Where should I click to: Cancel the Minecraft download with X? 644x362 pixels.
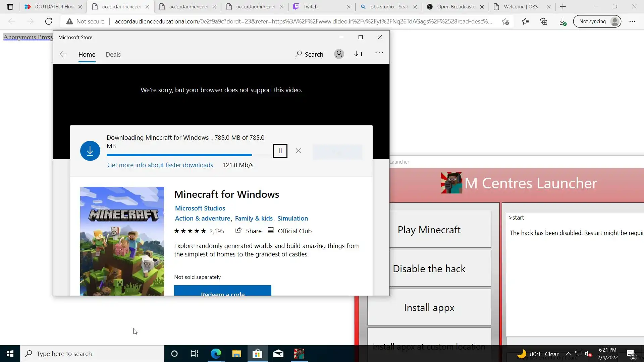298,151
